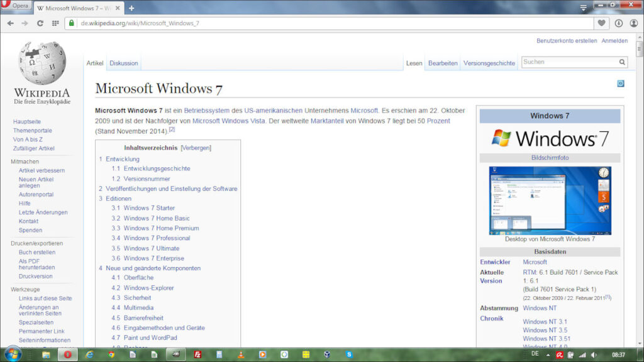Open Windows Explorer from the taskbar
This screenshot has height=362, width=644.
[46, 354]
